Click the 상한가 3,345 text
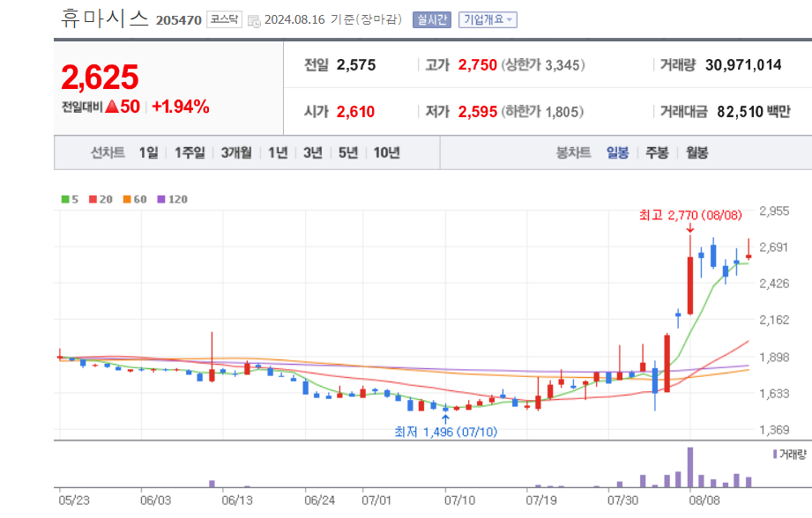Image resolution: width=812 pixels, height=518 pixels. 543,65
